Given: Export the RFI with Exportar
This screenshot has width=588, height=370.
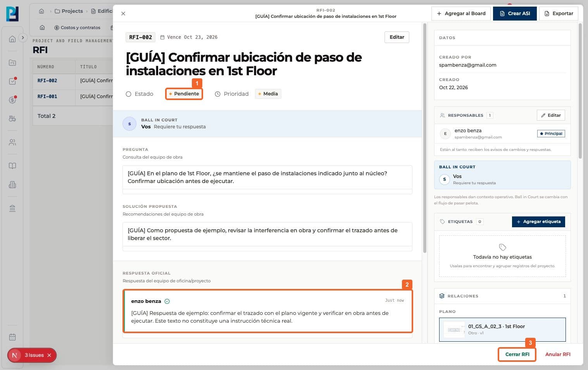Looking at the screenshot, I should click(559, 14).
